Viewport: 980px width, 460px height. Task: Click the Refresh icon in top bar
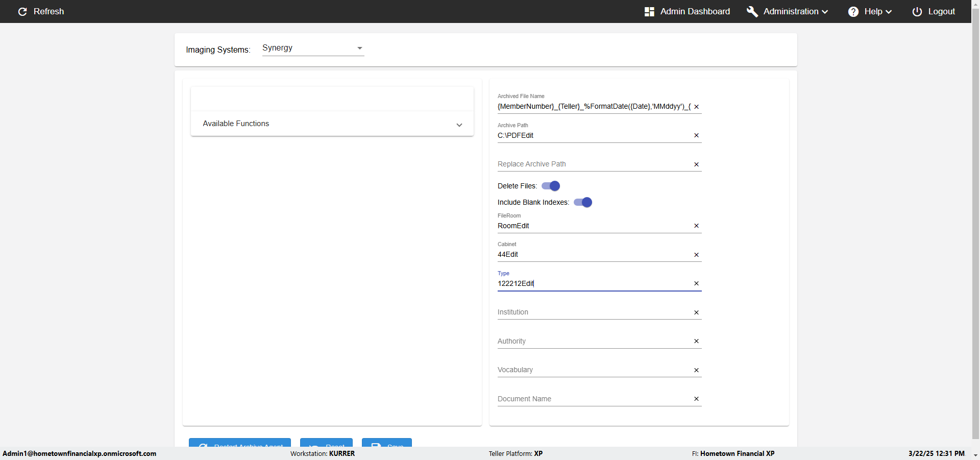22,11
